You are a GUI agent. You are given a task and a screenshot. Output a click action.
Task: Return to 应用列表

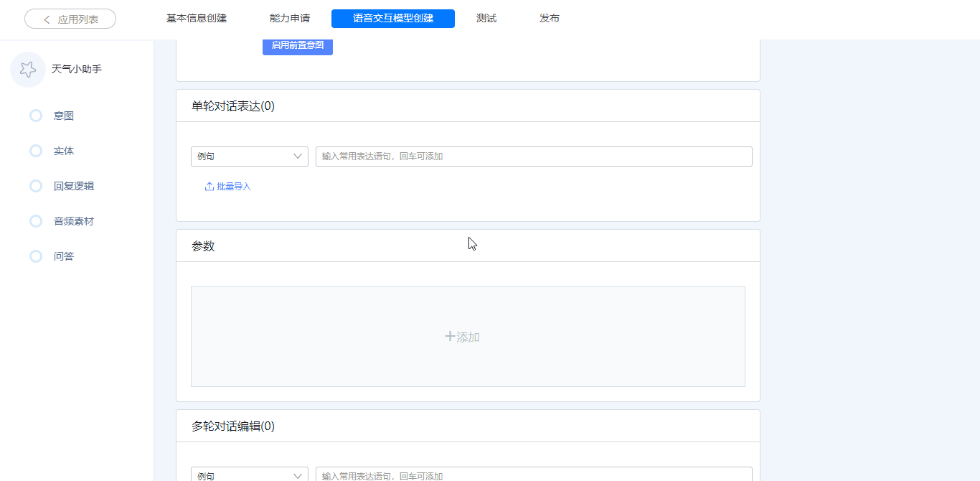(x=70, y=19)
